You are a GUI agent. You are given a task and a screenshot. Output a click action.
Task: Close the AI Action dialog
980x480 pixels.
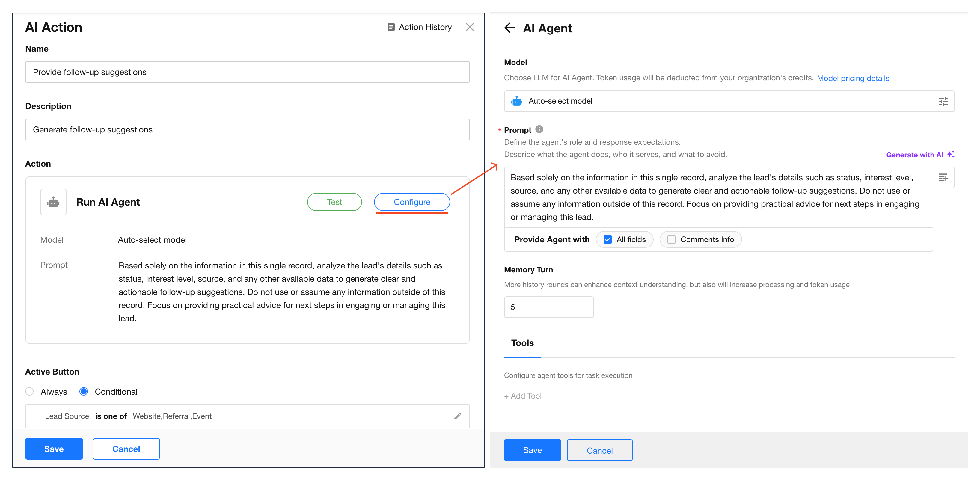469,27
